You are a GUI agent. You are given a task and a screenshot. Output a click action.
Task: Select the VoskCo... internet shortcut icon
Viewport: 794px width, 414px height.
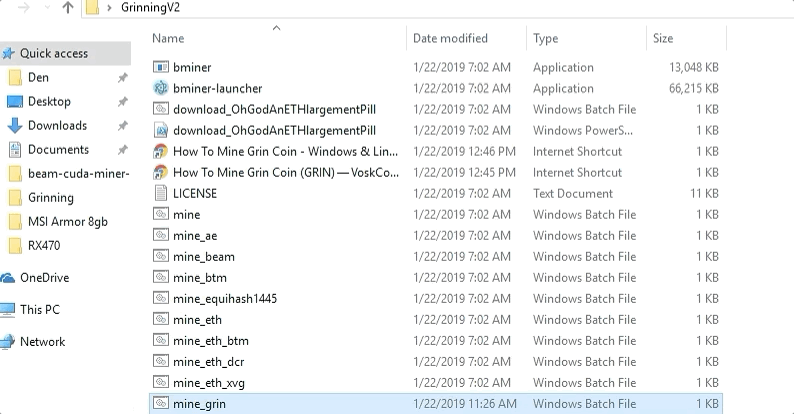[x=161, y=172]
